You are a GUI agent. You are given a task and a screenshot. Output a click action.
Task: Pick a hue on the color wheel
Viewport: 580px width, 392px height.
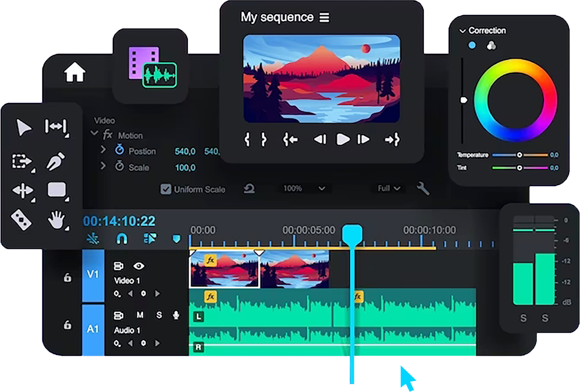click(x=515, y=100)
